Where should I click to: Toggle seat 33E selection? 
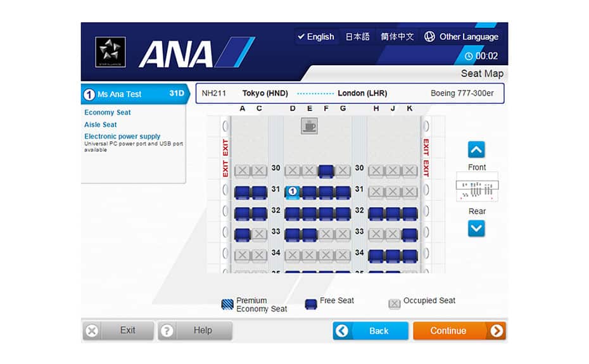tap(309, 235)
